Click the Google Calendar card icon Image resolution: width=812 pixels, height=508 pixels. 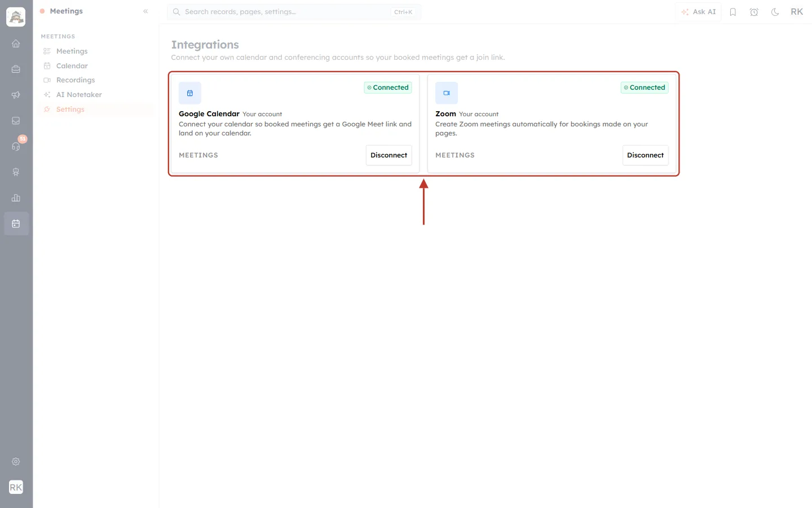(x=190, y=93)
